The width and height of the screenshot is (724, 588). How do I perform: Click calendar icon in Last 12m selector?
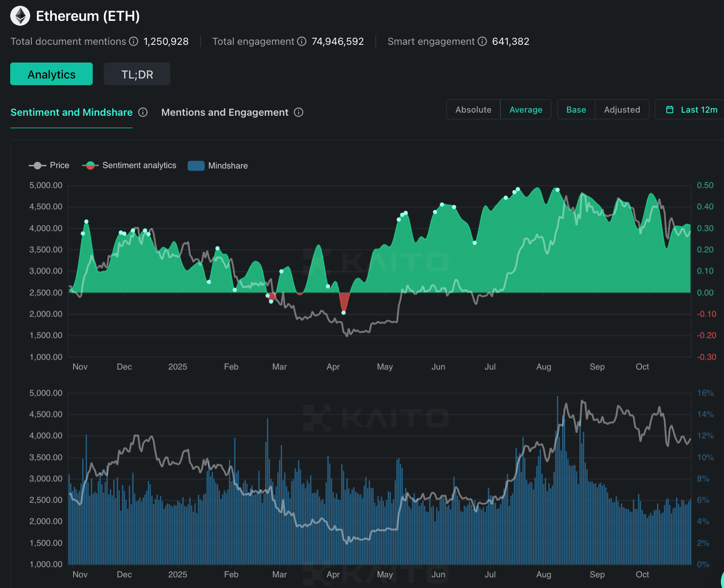coord(670,110)
